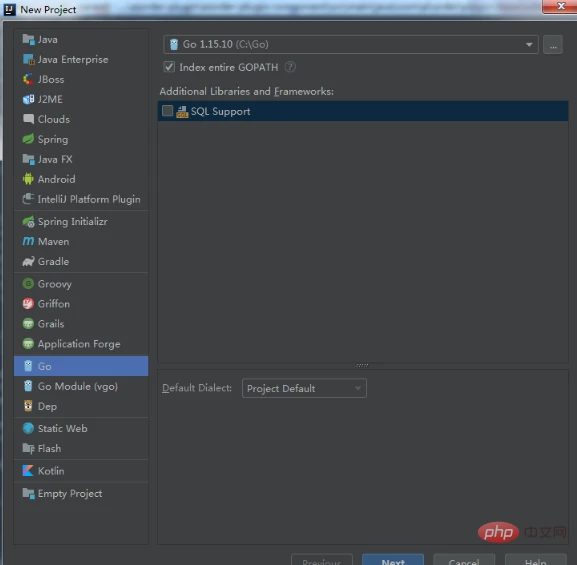The height and width of the screenshot is (565, 577).
Task: Click the Dep project icon
Action: tap(28, 406)
